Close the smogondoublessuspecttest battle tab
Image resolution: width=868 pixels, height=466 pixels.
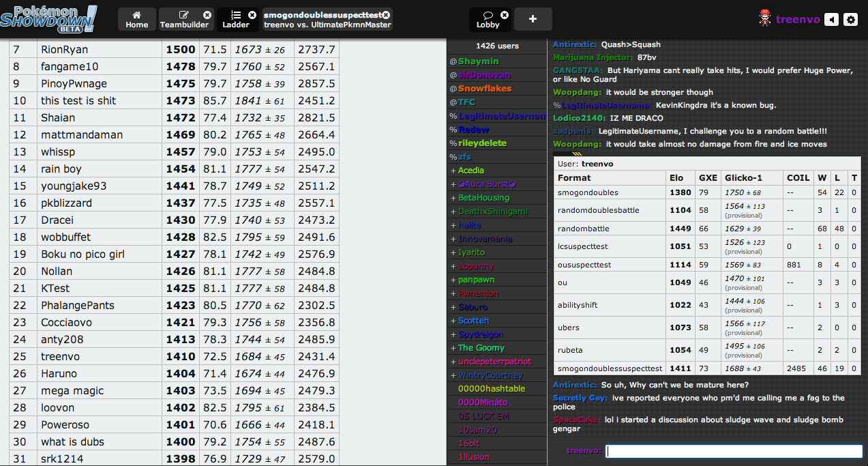(x=386, y=15)
